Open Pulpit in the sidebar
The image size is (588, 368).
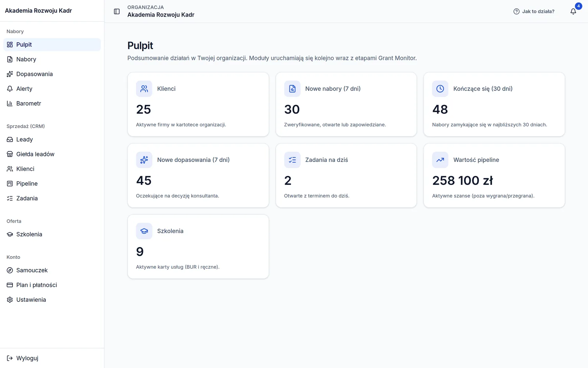pos(52,45)
